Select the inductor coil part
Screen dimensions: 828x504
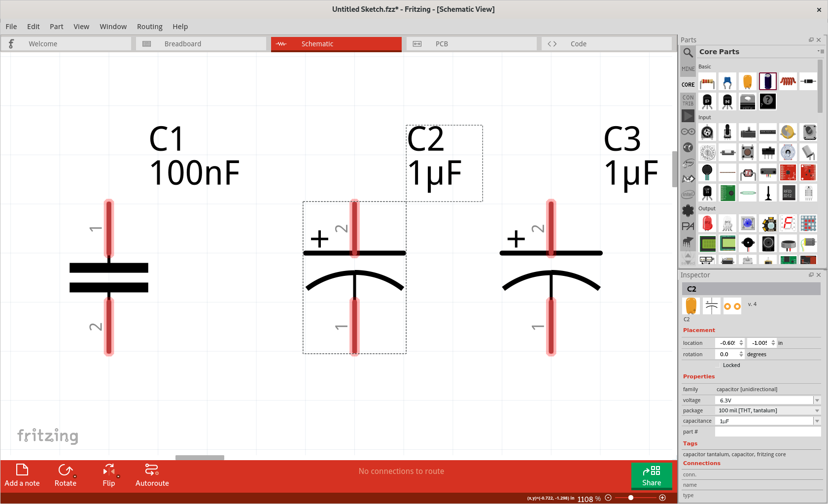point(788,81)
